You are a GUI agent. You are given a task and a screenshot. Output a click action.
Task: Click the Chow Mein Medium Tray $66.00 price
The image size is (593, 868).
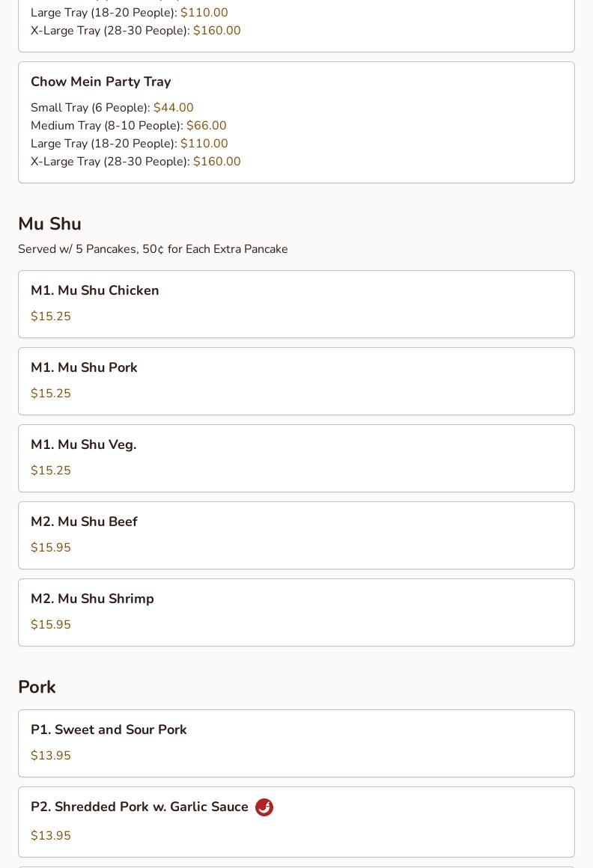click(x=207, y=126)
